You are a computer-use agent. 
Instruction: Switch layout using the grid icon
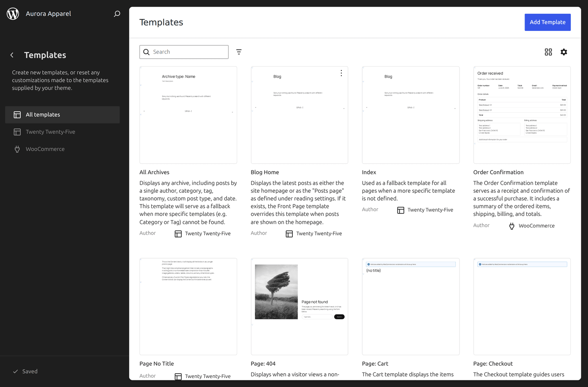point(548,52)
